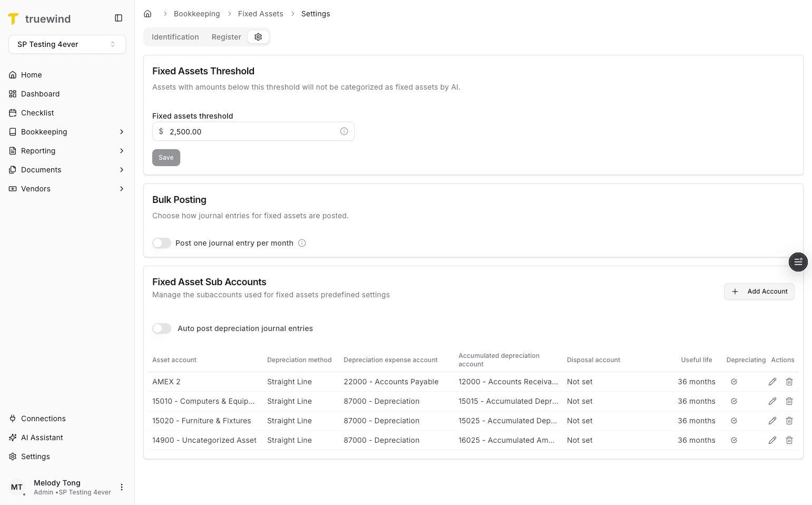Screen dimensions: 812x505
Task: Expand the Reporting sidebar section
Action: [x=66, y=150]
